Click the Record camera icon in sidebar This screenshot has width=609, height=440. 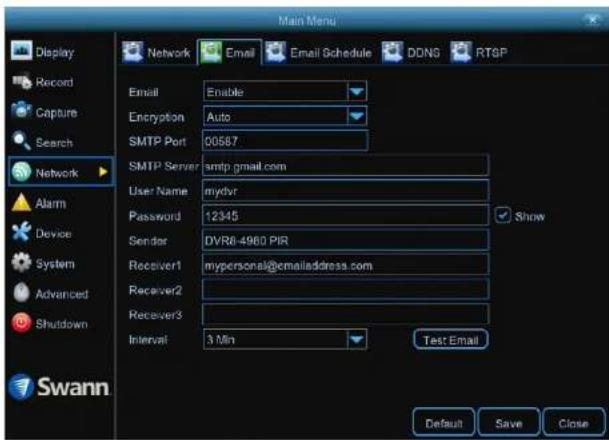coord(22,81)
